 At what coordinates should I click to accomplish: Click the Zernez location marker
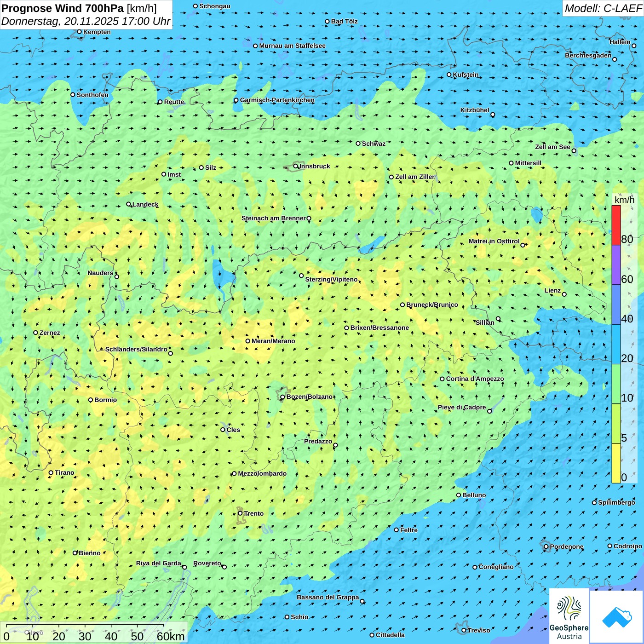pos(35,333)
